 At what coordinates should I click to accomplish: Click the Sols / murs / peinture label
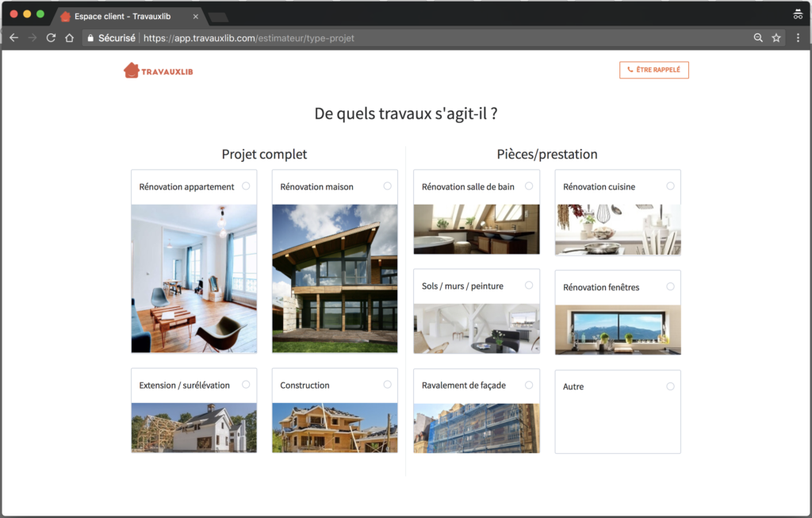click(462, 286)
